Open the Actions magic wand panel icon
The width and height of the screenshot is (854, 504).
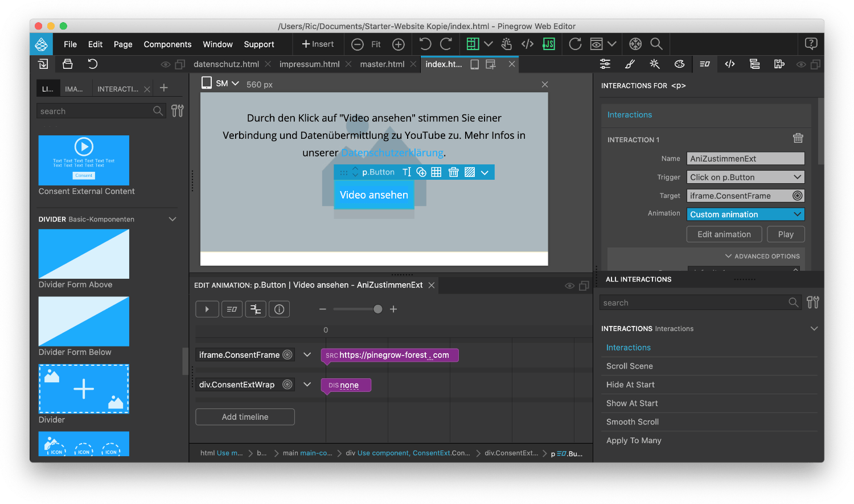pyautogui.click(x=655, y=64)
